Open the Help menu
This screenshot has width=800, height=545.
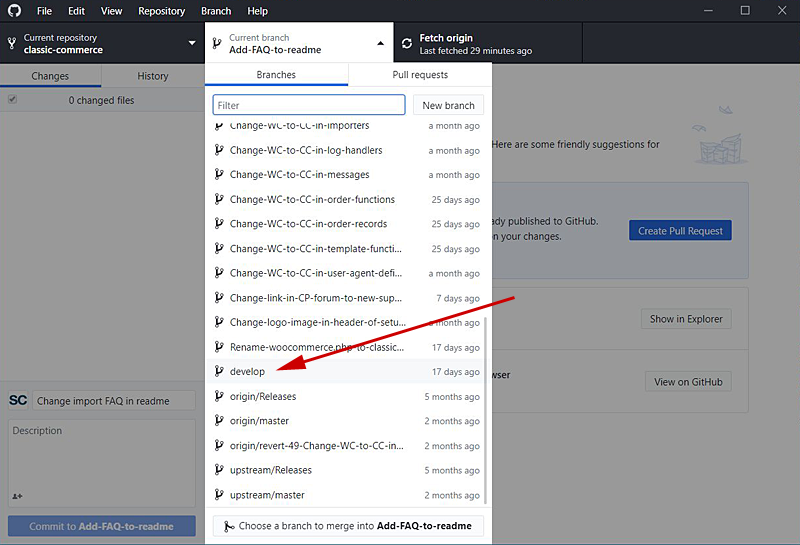point(257,11)
